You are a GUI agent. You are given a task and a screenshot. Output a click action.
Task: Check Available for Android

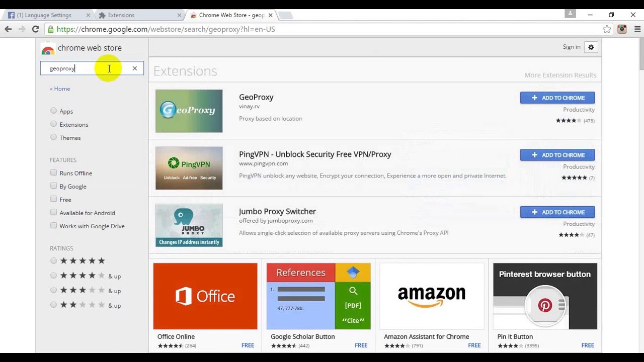click(53, 212)
